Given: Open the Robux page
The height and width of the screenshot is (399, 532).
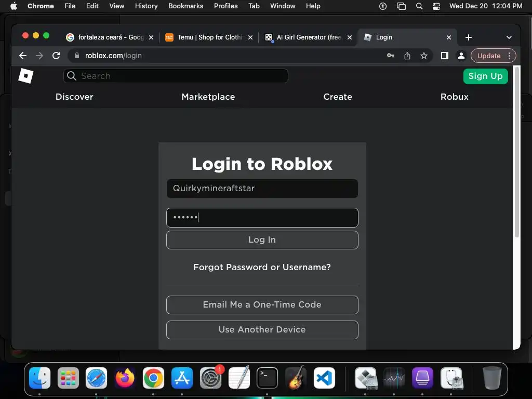Looking at the screenshot, I should coord(454,97).
